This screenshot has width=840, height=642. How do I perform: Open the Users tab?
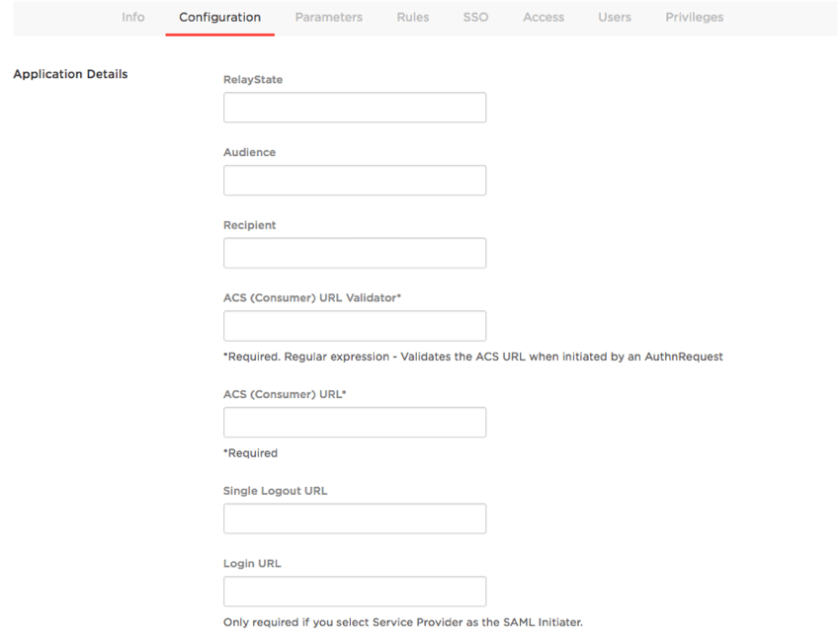click(614, 17)
